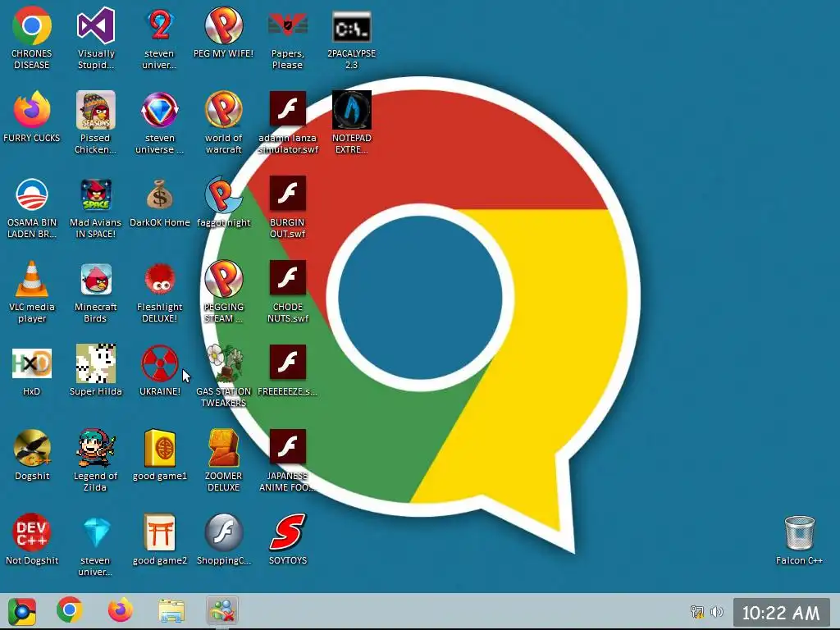
Task: Open the PEGGING STEAM... desktop icon
Action: [223, 279]
